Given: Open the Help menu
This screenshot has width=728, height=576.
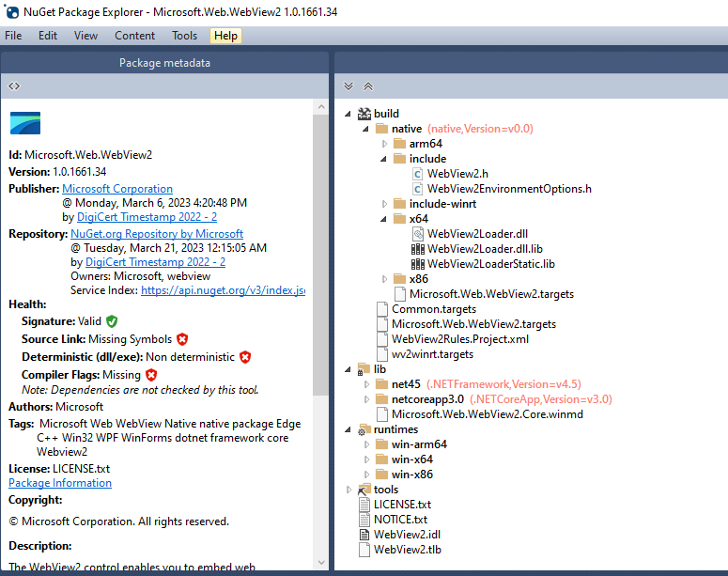Looking at the screenshot, I should coord(225,36).
